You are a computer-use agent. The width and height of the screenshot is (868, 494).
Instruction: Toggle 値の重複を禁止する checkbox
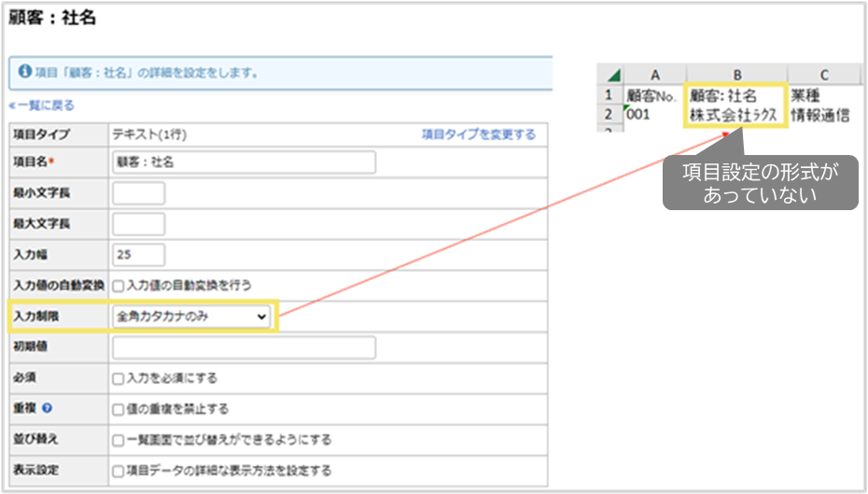pyautogui.click(x=119, y=409)
